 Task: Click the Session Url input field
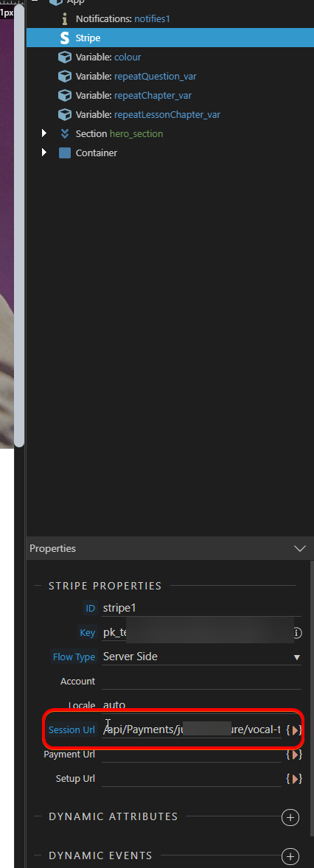pyautogui.click(x=192, y=729)
